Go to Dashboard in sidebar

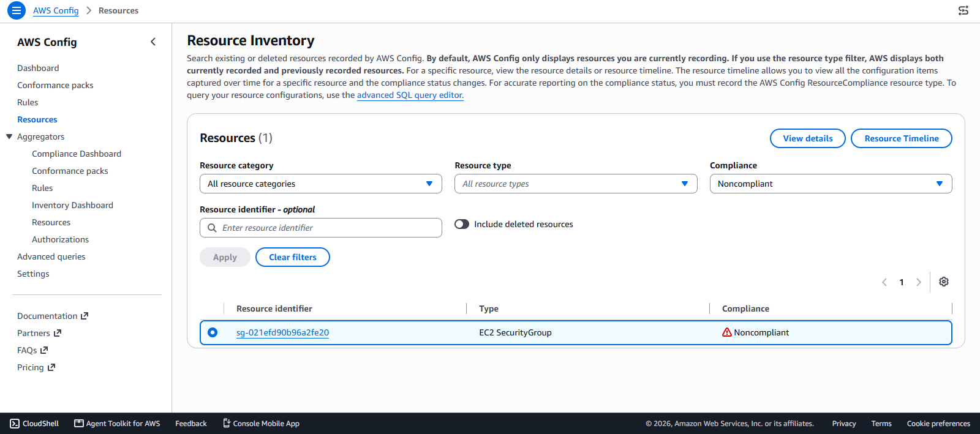pyautogui.click(x=38, y=68)
